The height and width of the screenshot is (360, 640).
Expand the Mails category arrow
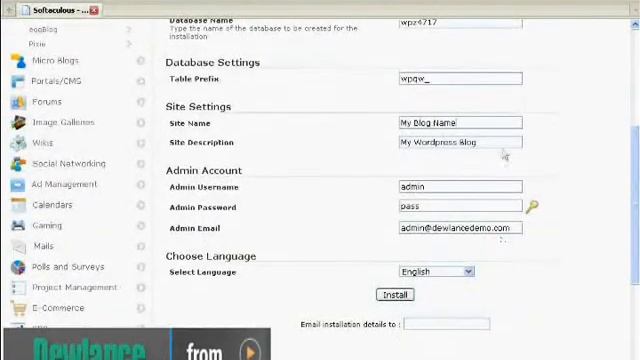pyautogui.click(x=141, y=246)
